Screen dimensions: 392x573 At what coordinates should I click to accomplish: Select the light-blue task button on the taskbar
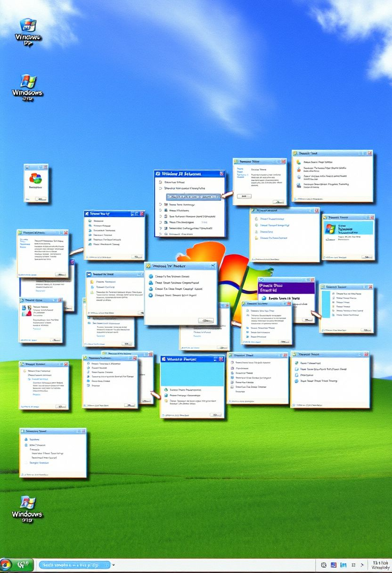pyautogui.click(x=74, y=565)
